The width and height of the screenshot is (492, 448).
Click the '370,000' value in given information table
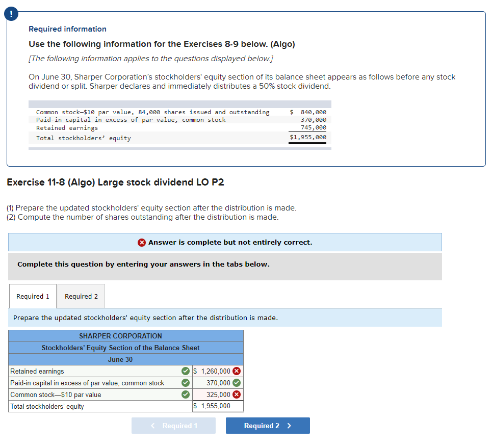tap(314, 120)
